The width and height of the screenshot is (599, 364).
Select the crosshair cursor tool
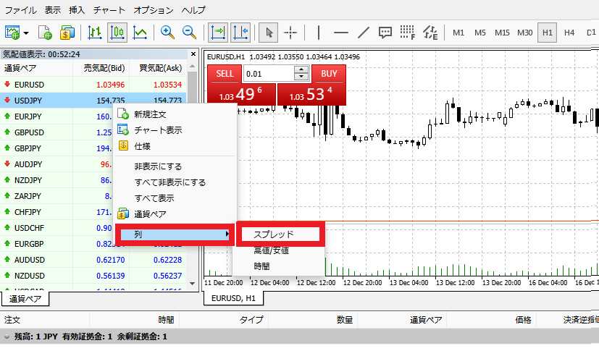(x=291, y=32)
